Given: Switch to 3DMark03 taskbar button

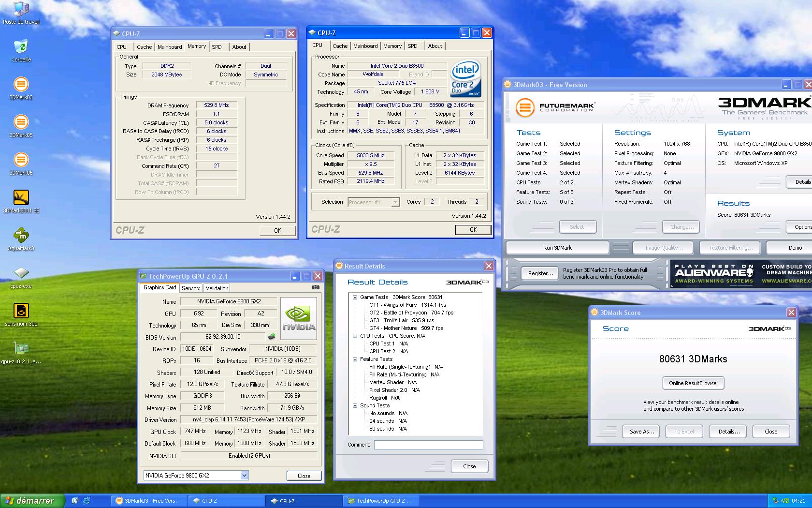Looking at the screenshot, I should coord(148,501).
